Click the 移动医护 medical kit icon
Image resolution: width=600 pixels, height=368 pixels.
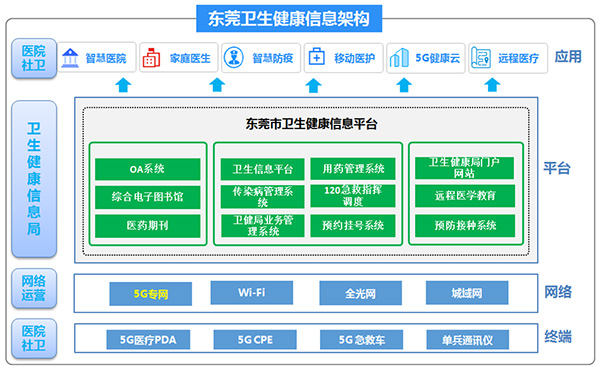point(316,57)
